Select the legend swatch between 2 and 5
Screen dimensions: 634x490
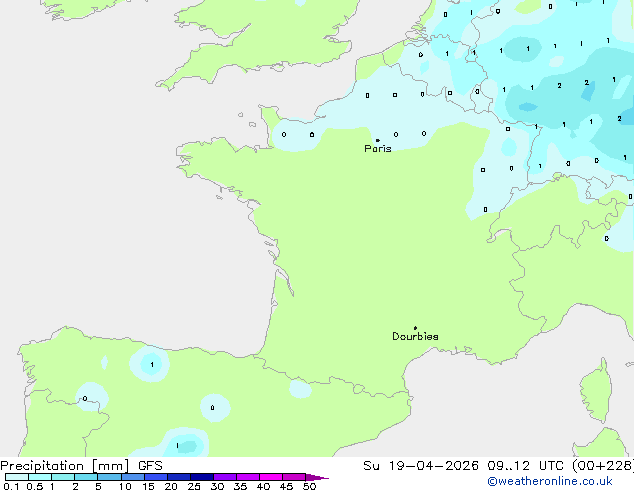click(x=86, y=477)
